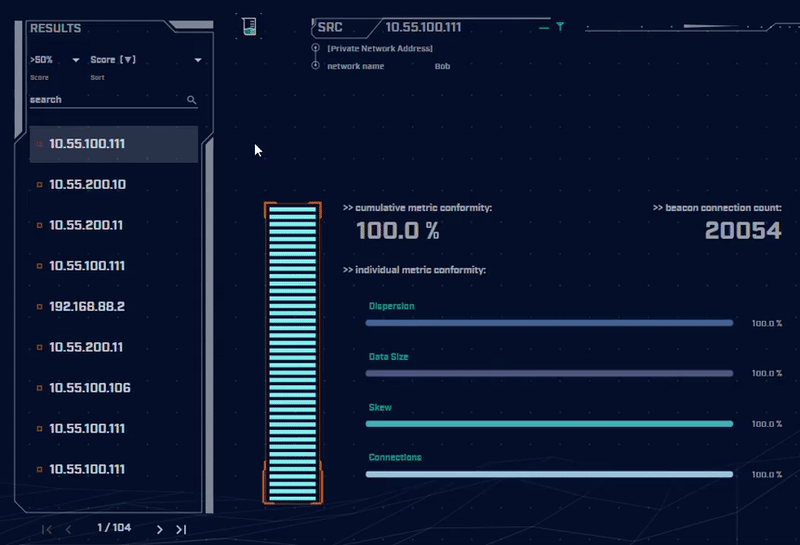Image resolution: width=800 pixels, height=545 pixels.
Task: Click the Connections metric label
Action: coord(395,457)
